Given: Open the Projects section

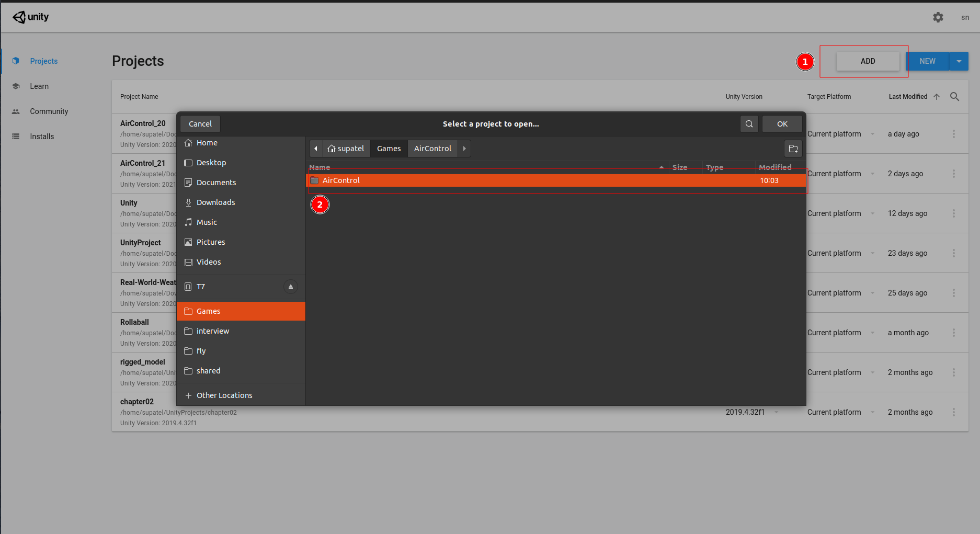Looking at the screenshot, I should tap(44, 61).
